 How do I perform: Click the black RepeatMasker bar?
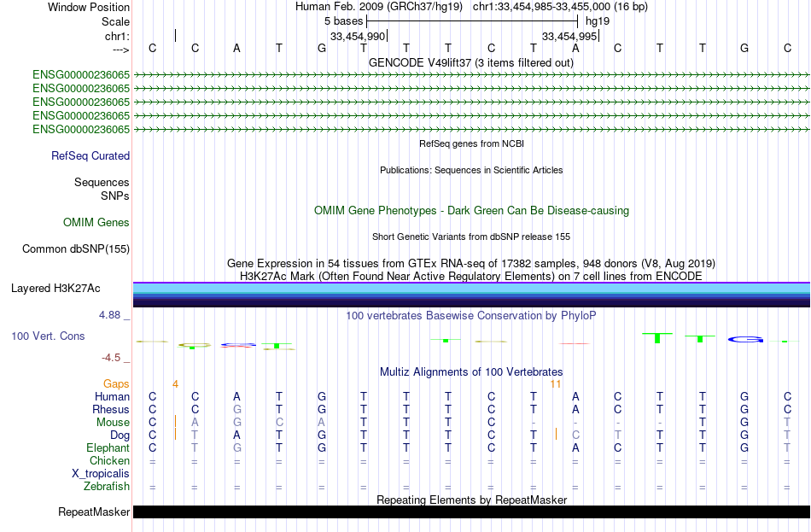coord(471,512)
